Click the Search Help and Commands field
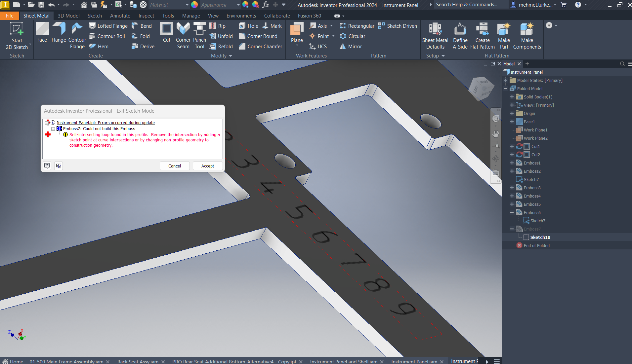The width and height of the screenshot is (632, 364). click(x=471, y=5)
